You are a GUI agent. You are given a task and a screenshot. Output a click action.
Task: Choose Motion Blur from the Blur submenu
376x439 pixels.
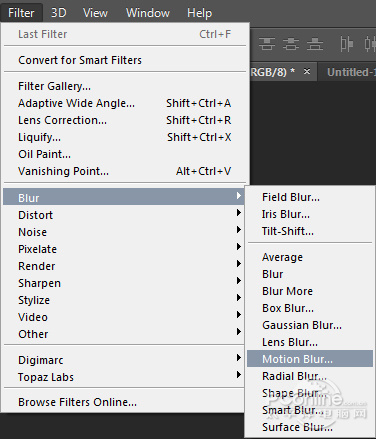coord(310,359)
